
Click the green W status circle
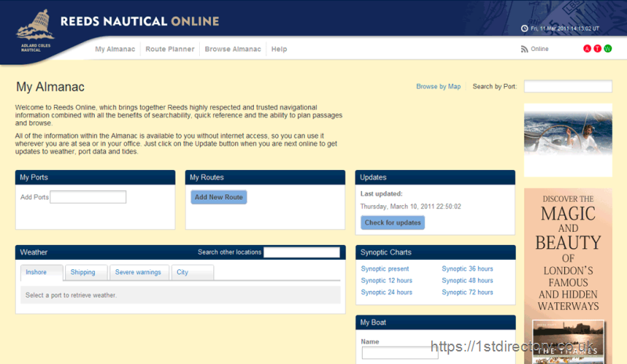tap(608, 49)
